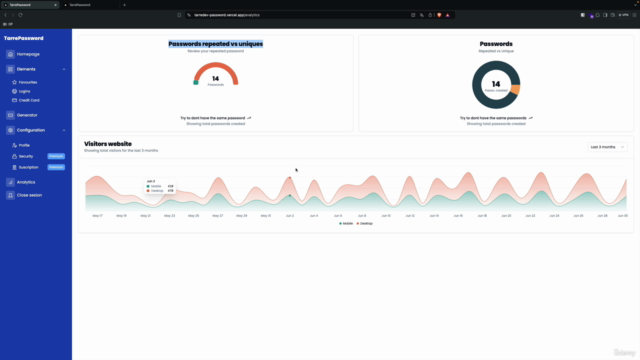The height and width of the screenshot is (360, 640).
Task: Close the first TarrePassword tab
Action: pos(56,5)
